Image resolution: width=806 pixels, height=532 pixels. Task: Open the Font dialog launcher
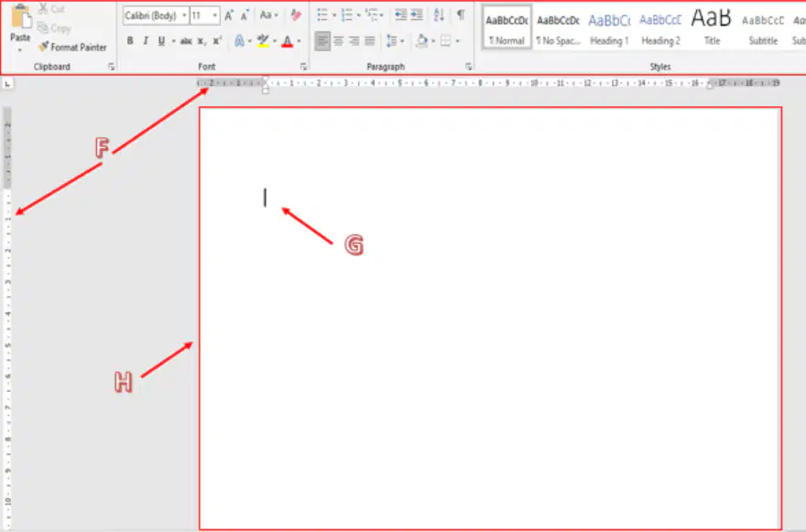tap(303, 67)
